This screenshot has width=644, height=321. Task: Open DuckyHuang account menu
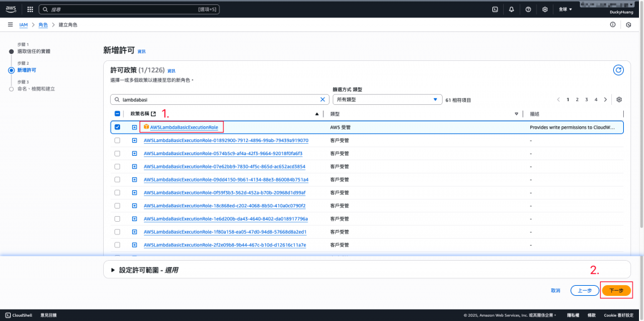[x=622, y=13]
